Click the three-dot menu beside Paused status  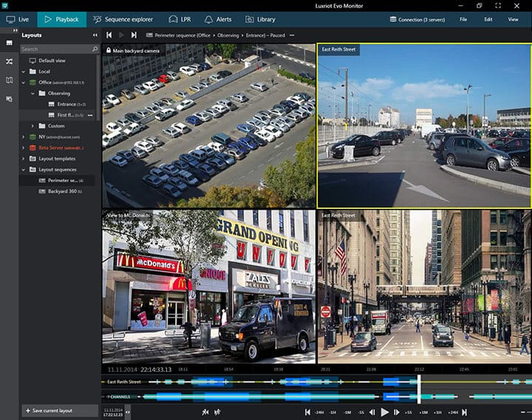292,35
